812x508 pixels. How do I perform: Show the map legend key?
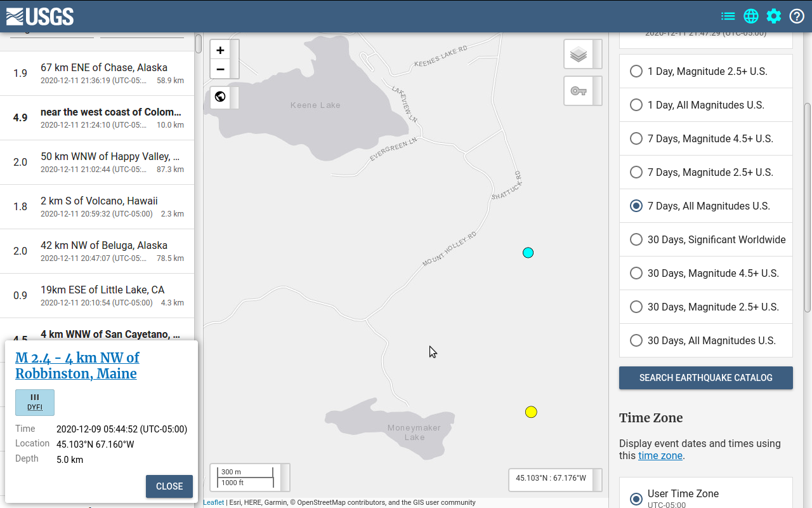[578, 91]
